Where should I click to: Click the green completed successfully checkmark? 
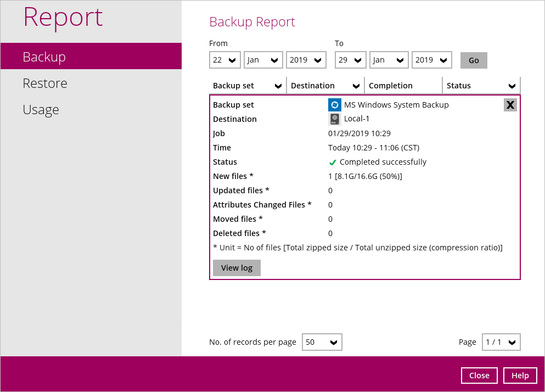click(x=333, y=163)
